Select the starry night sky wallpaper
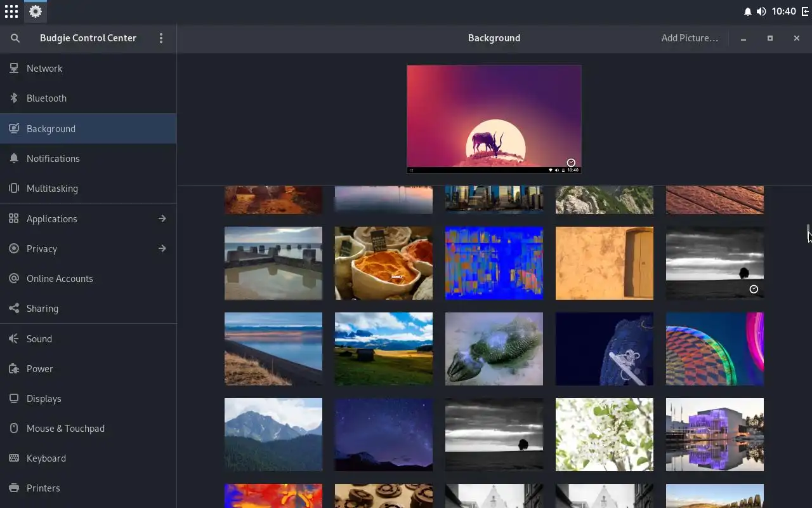This screenshot has width=812, height=508. 384,434
